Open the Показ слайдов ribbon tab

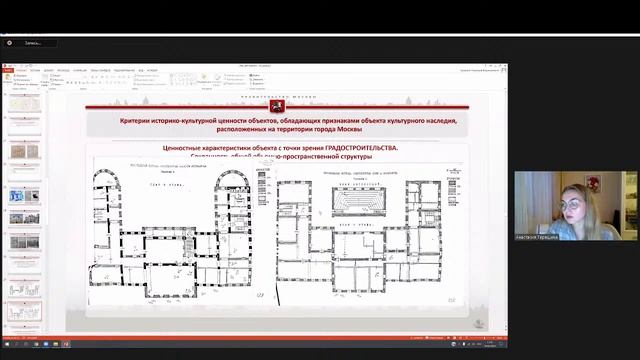pyautogui.click(x=100, y=70)
